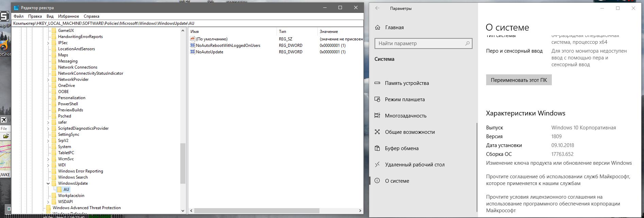644x218 pixels.
Task: Select the PreviewBuilds folder icon
Action: [x=54, y=110]
